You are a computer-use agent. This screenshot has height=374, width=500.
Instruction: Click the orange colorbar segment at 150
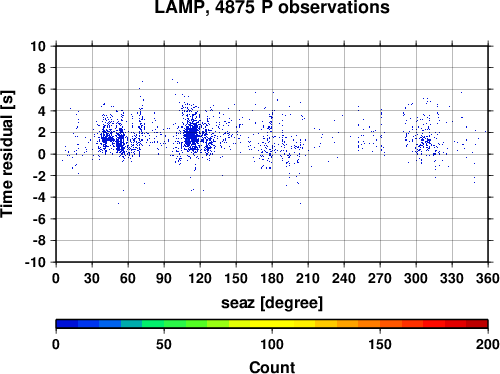tap(380, 324)
